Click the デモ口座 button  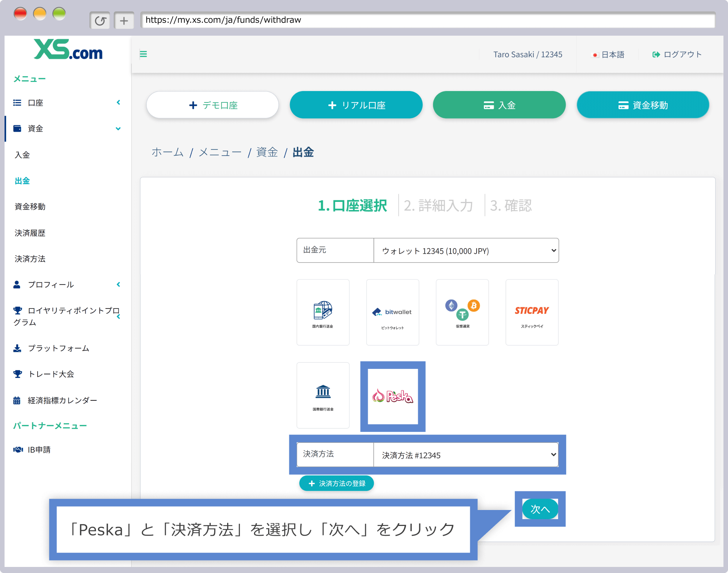pos(213,105)
